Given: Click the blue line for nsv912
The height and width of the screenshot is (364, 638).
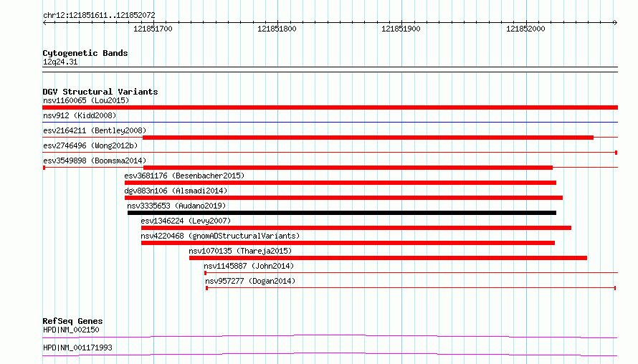Looking at the screenshot, I should [330, 122].
